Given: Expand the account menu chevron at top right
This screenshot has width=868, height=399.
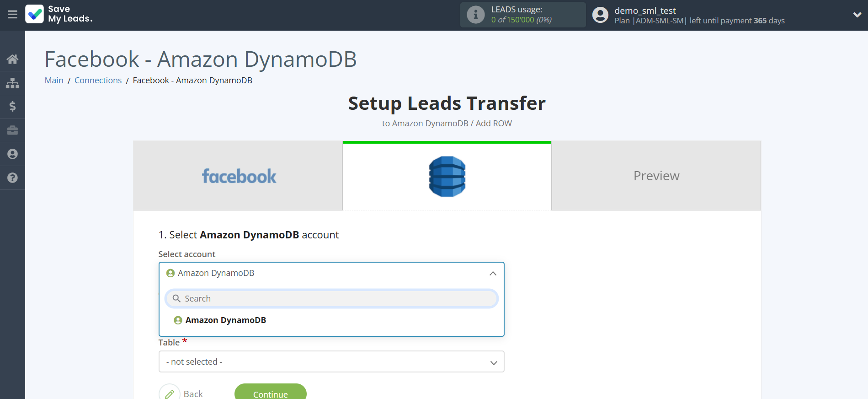Looking at the screenshot, I should click(x=857, y=15).
